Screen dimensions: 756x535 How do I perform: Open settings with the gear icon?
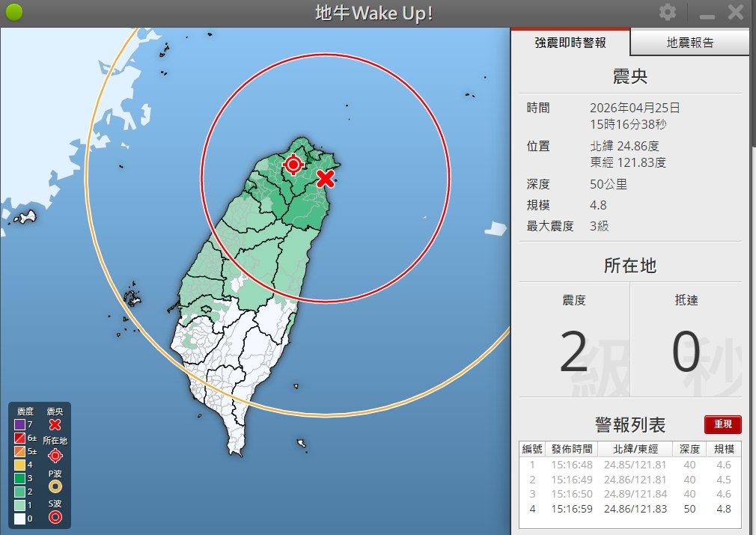[x=667, y=12]
